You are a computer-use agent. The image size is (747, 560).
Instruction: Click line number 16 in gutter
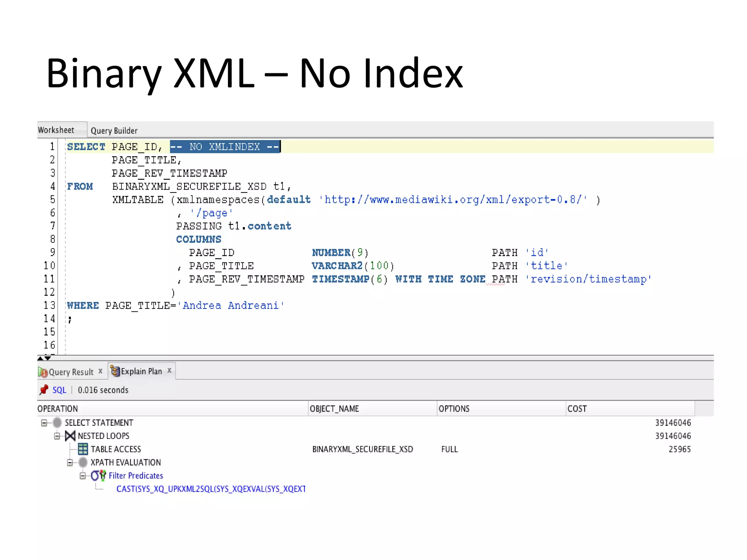pyautogui.click(x=49, y=345)
